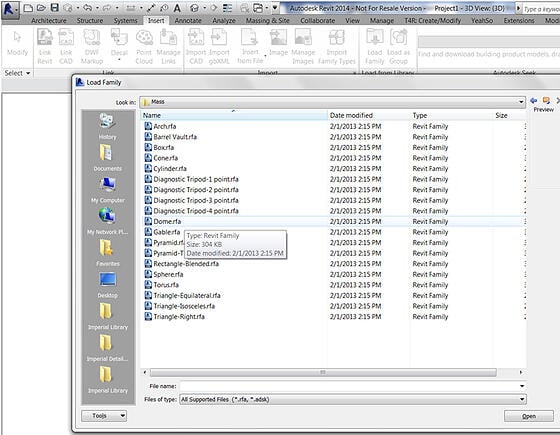Open My Network Places in the places bar

click(x=108, y=221)
